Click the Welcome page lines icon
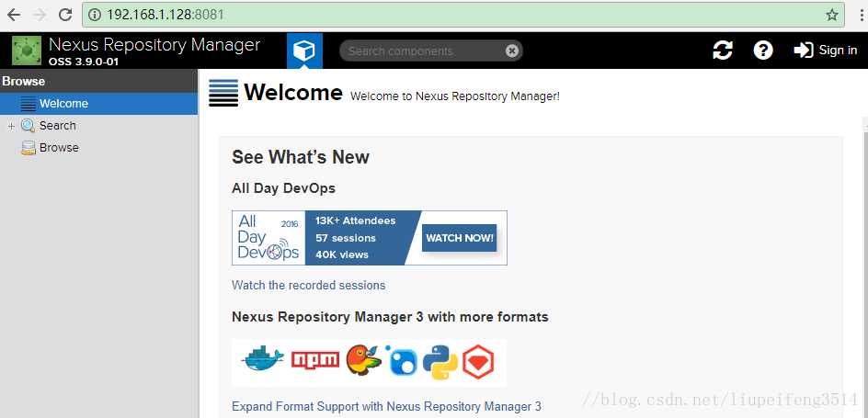 (223, 93)
